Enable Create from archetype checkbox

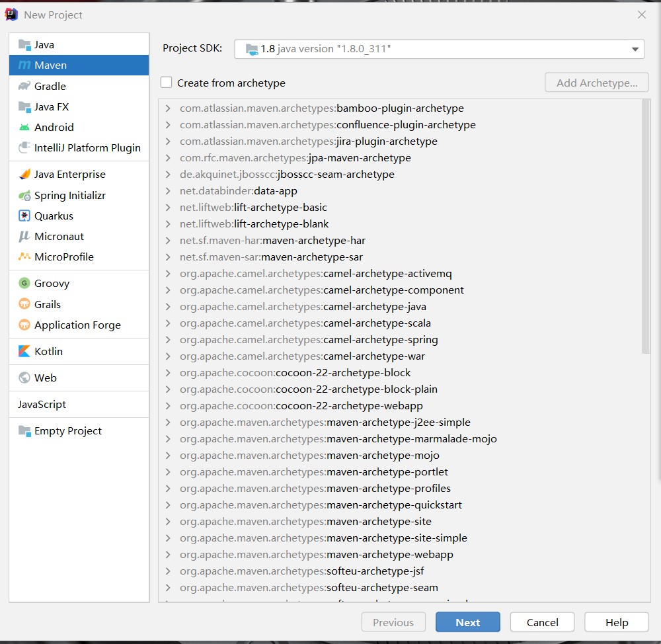pos(167,83)
